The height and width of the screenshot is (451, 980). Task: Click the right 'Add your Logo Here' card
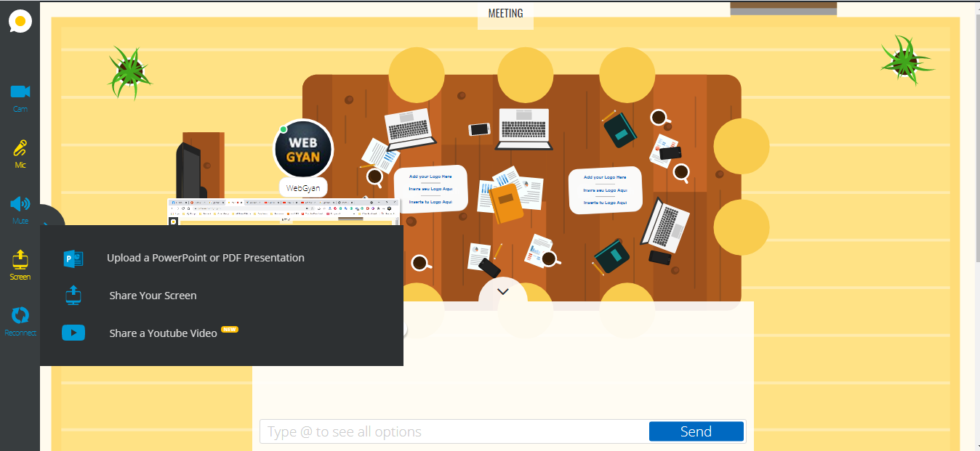click(x=605, y=190)
